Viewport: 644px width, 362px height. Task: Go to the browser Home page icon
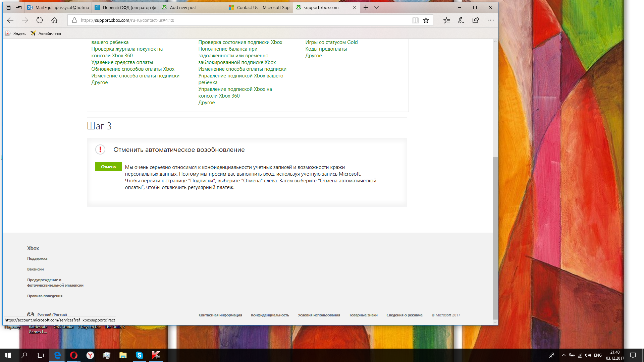(x=54, y=20)
